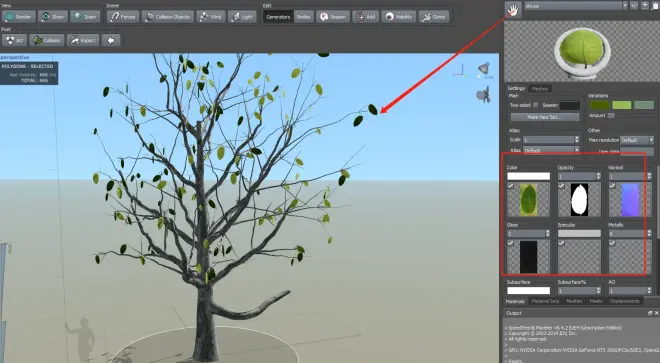Click the Render view button

click(19, 17)
